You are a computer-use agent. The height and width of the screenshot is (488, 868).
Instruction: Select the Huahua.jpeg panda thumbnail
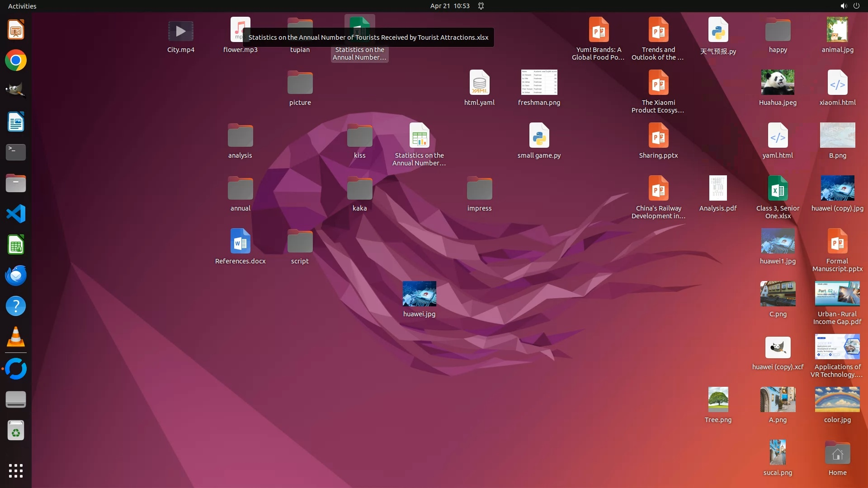click(778, 83)
